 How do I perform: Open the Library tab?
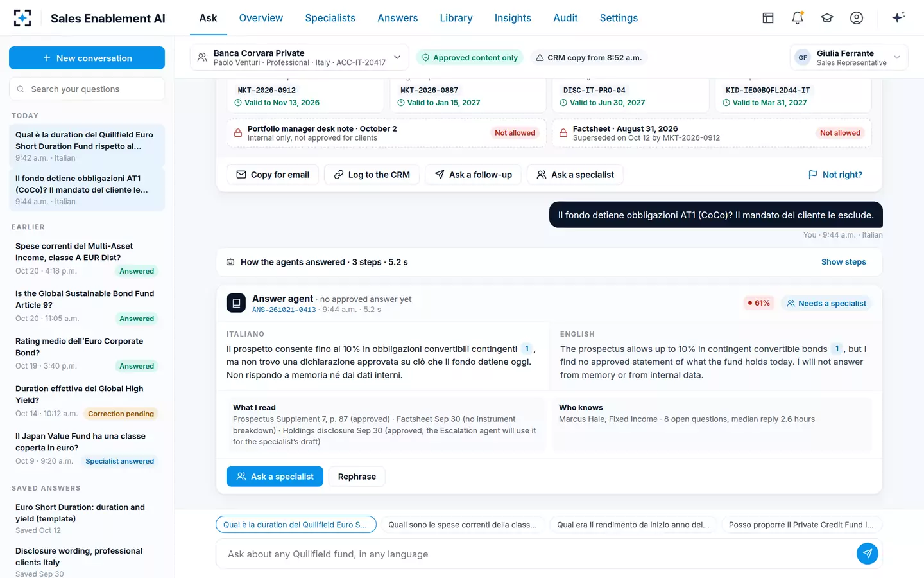[456, 18]
